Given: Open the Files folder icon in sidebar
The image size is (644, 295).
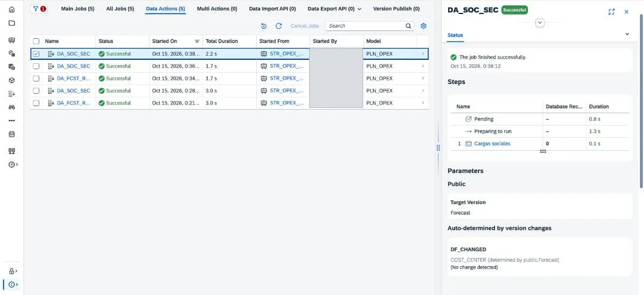Looking at the screenshot, I should tap(12, 23).
